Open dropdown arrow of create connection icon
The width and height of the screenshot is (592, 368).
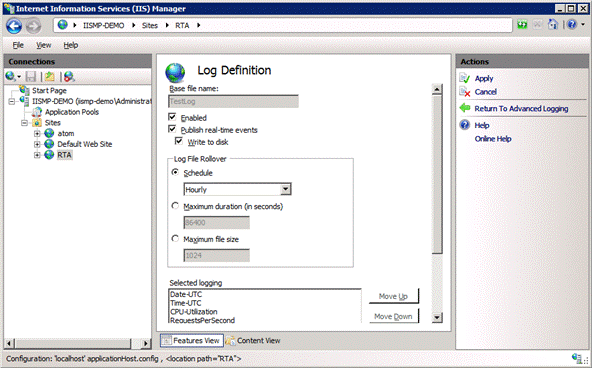click(19, 77)
